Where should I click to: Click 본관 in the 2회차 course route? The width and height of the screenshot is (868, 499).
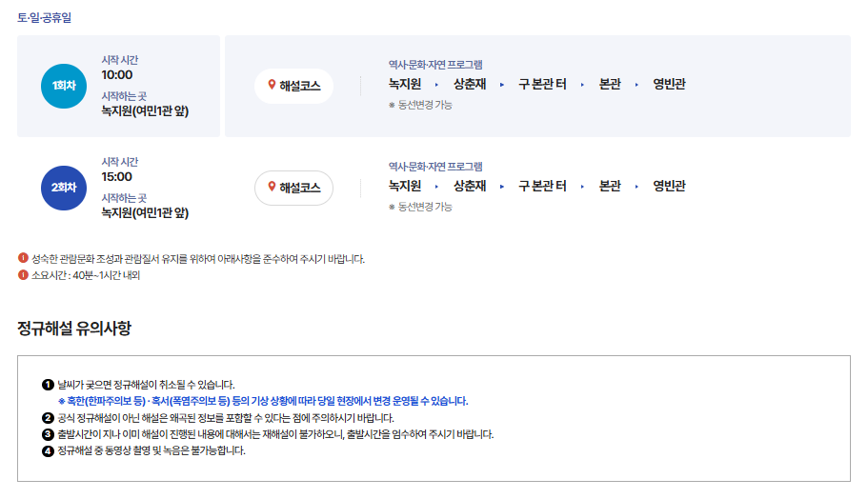[x=610, y=186]
